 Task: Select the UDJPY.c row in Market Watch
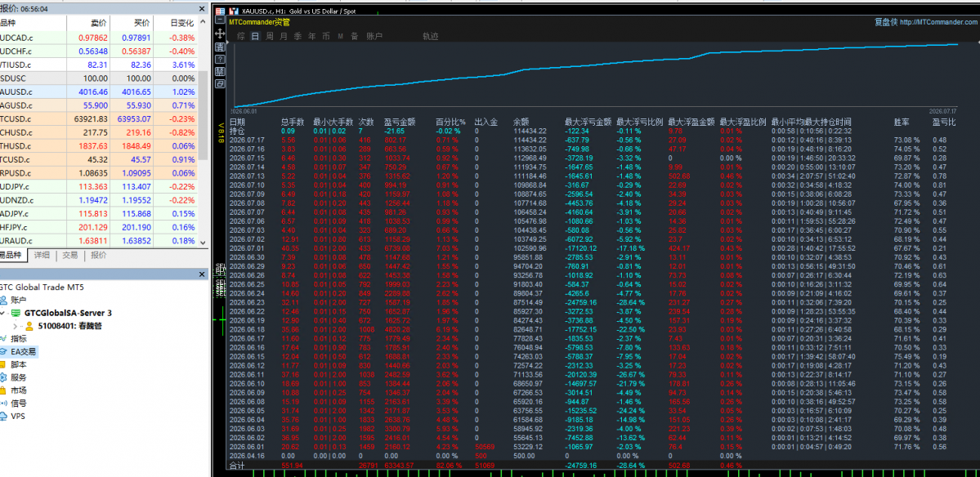coord(99,186)
